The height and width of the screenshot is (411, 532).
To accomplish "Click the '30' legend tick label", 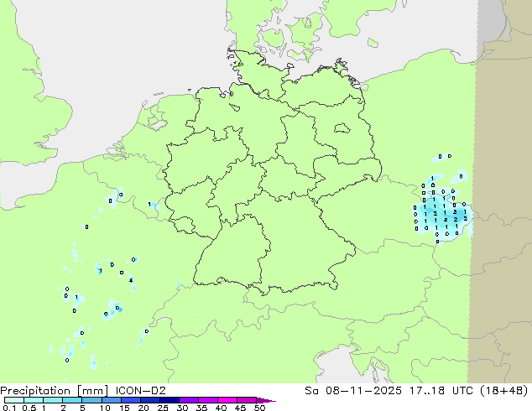I will (x=182, y=408).
